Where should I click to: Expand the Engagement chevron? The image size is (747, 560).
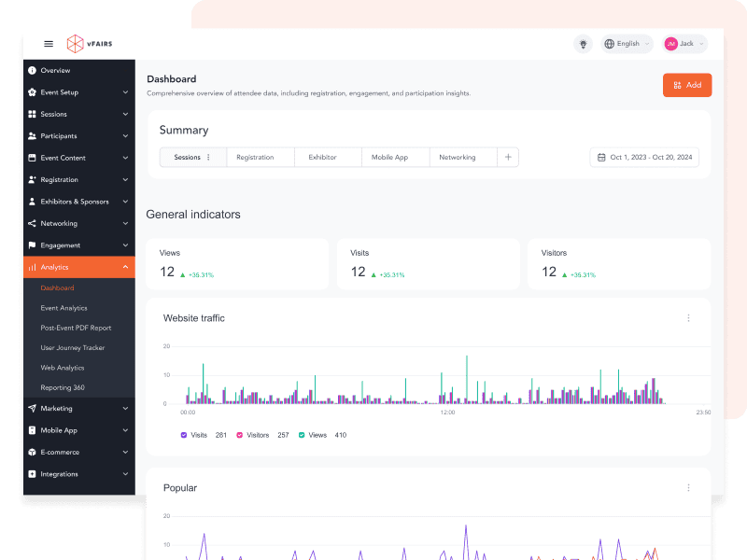(125, 245)
